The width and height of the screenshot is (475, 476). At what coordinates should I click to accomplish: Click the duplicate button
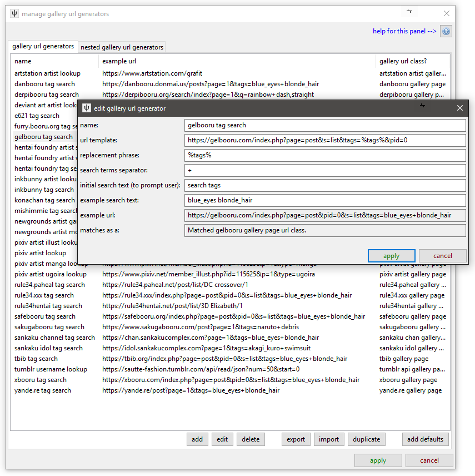click(x=367, y=439)
